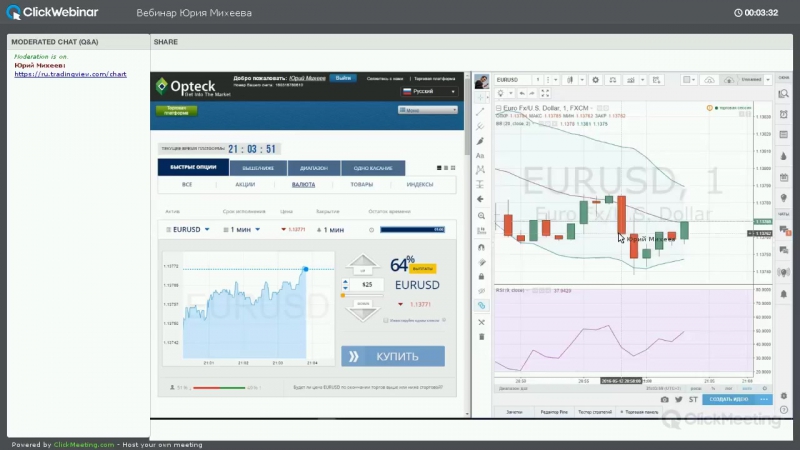Select the prediction and measurement tool
The image size is (800, 450).
click(x=481, y=184)
